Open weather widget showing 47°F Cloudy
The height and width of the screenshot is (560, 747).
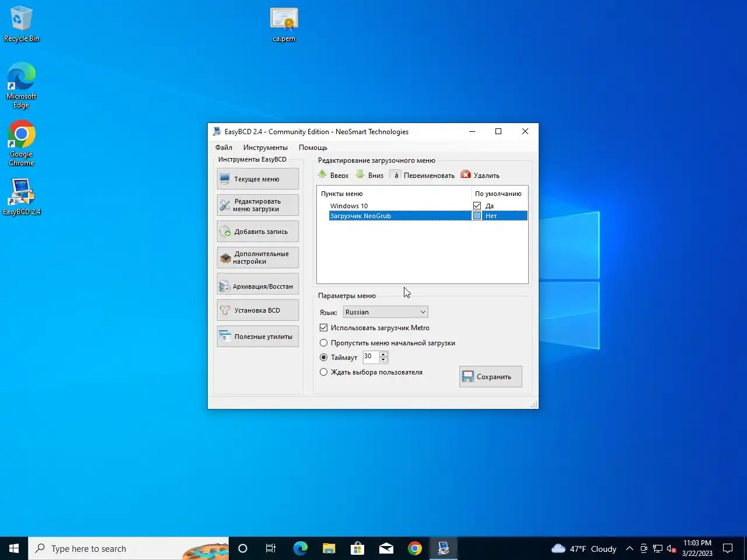584,548
